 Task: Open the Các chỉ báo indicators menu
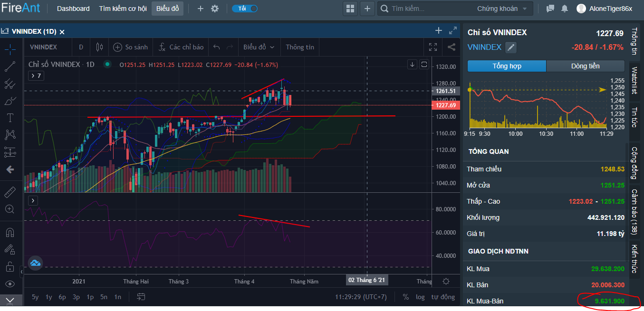[181, 47]
